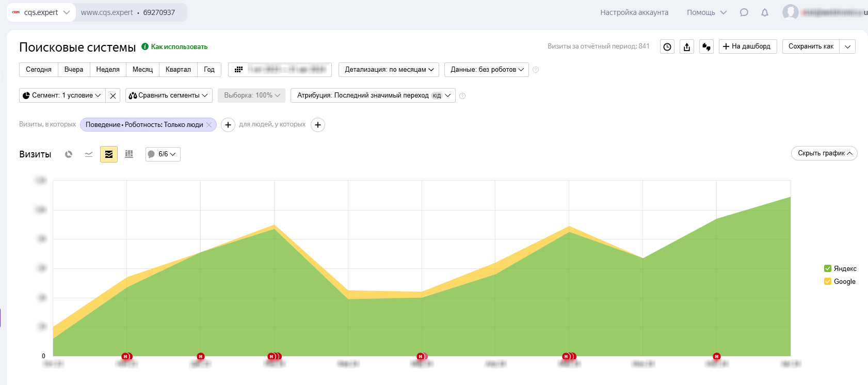The image size is (868, 385).
Task: Select the 'Неделя' period tab
Action: 108,70
